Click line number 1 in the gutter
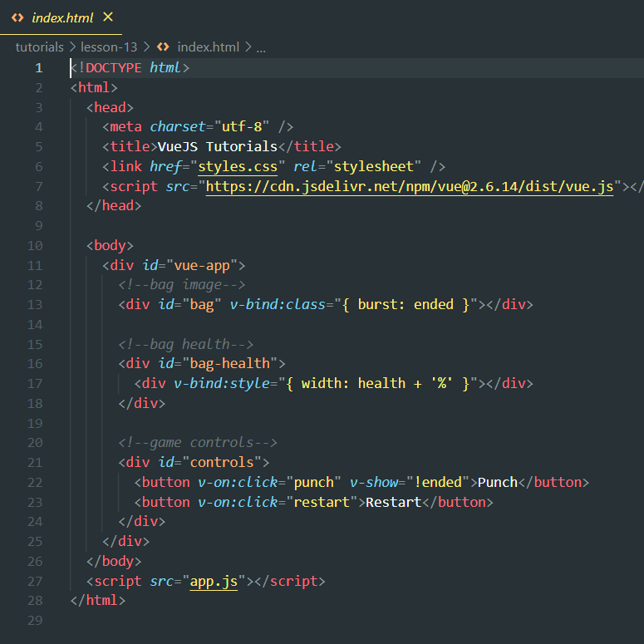The image size is (644, 644). [38, 67]
